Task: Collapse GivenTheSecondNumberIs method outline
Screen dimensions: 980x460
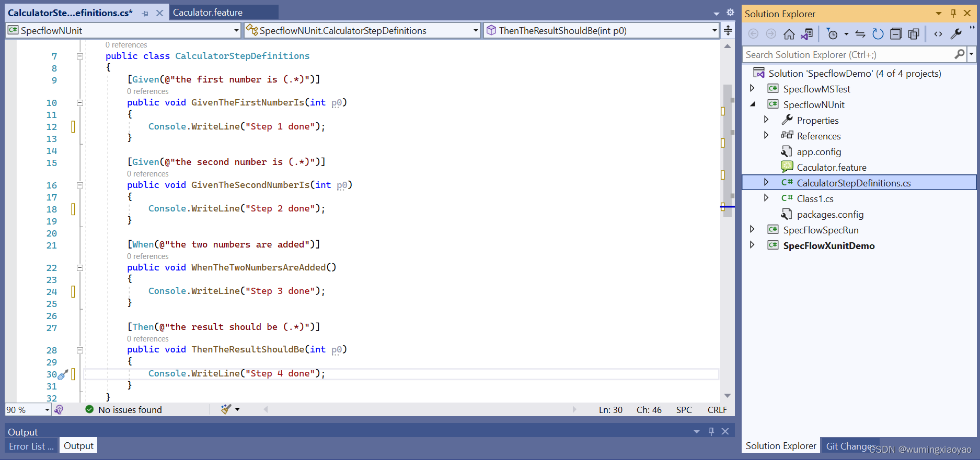Action: 80,185
